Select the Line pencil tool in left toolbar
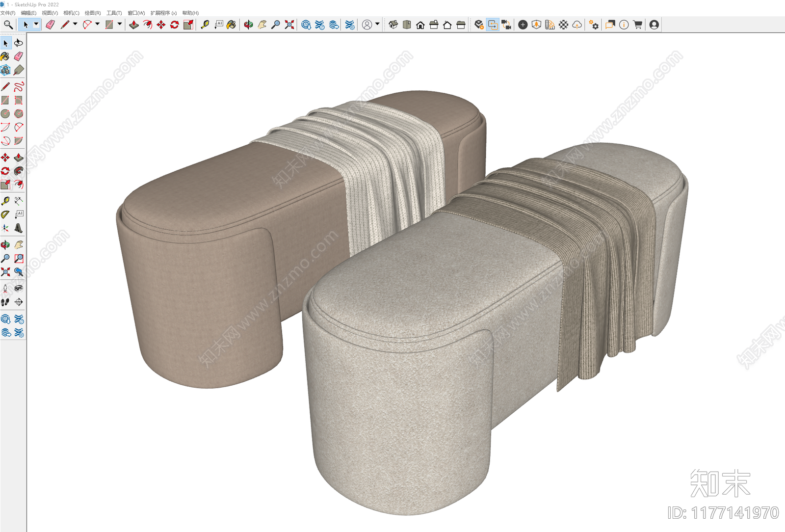This screenshot has width=785, height=532. tap(6, 87)
